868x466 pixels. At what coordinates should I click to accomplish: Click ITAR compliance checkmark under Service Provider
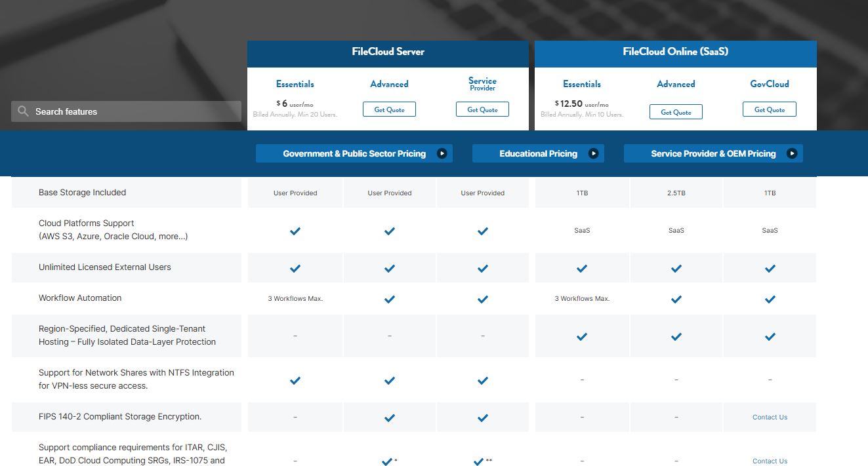click(479, 461)
